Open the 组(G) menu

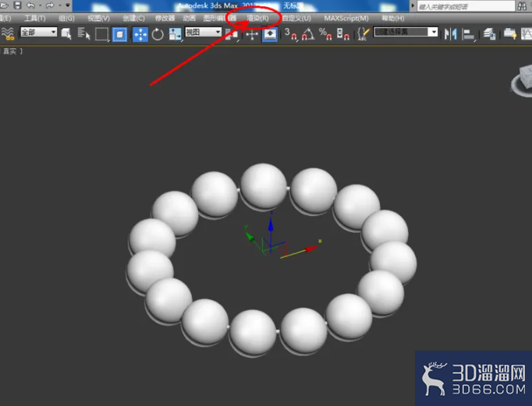(66, 18)
